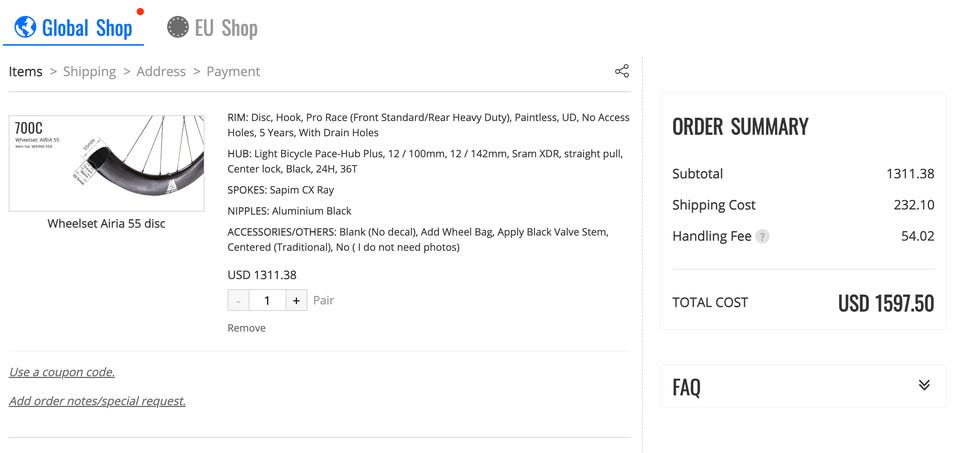Increase quantity with the plus button
Screen dimensions: 960x453
296,301
